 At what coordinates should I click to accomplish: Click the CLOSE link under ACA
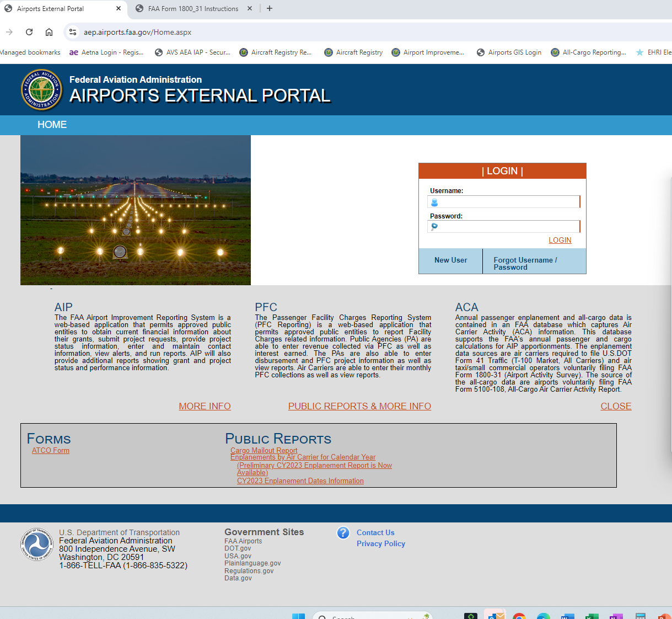[x=616, y=406]
